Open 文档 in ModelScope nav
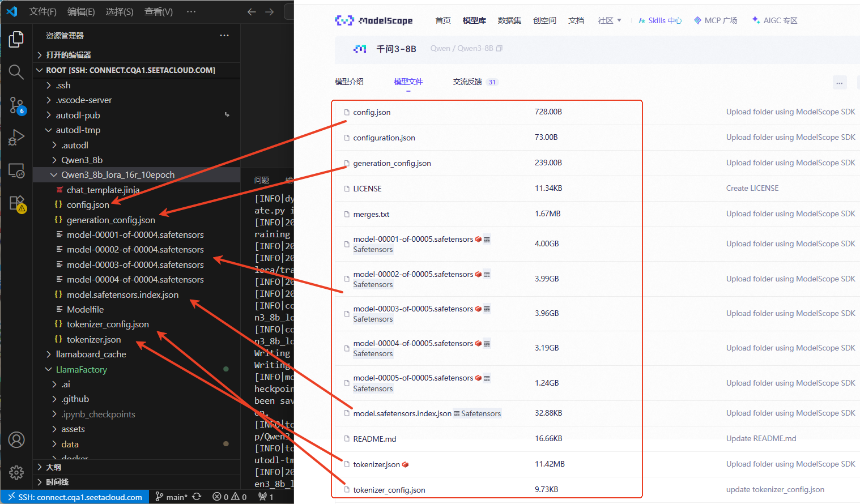860x504 pixels. (x=576, y=20)
